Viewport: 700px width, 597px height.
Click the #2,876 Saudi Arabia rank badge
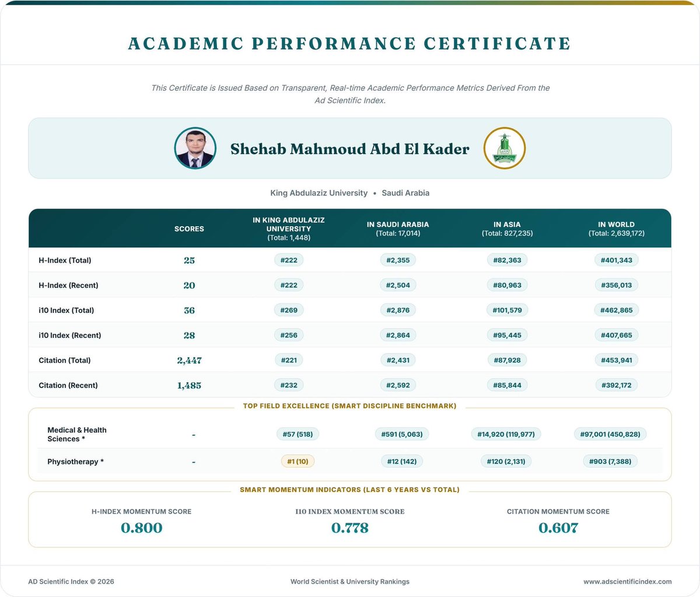click(398, 310)
